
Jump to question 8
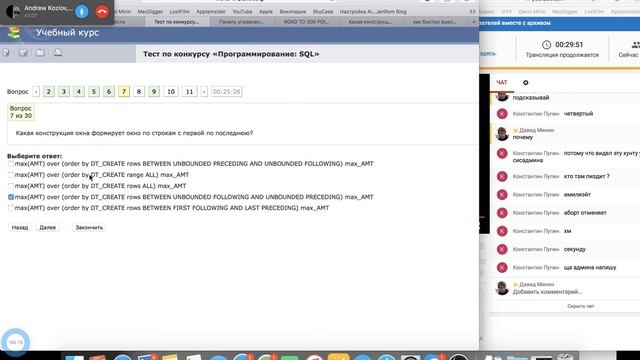pyautogui.click(x=139, y=92)
